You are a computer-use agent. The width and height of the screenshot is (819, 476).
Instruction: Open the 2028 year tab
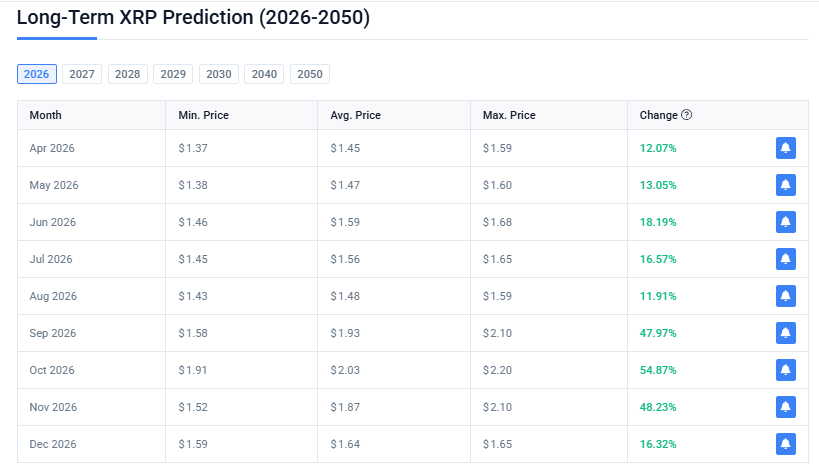[127, 74]
